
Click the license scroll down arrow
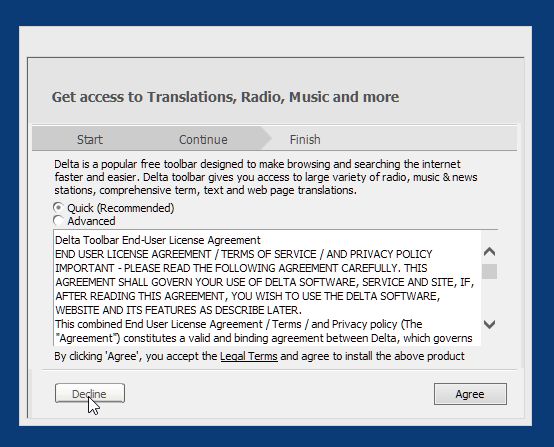point(489,324)
